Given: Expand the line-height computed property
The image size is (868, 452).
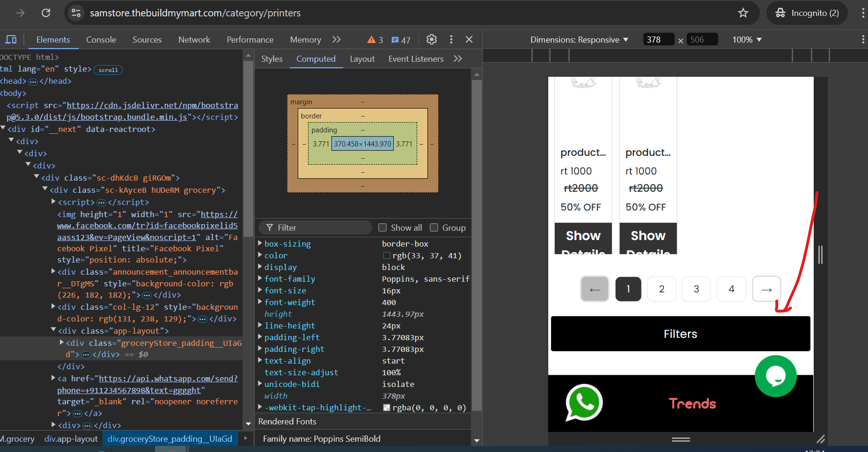Looking at the screenshot, I should [x=260, y=325].
